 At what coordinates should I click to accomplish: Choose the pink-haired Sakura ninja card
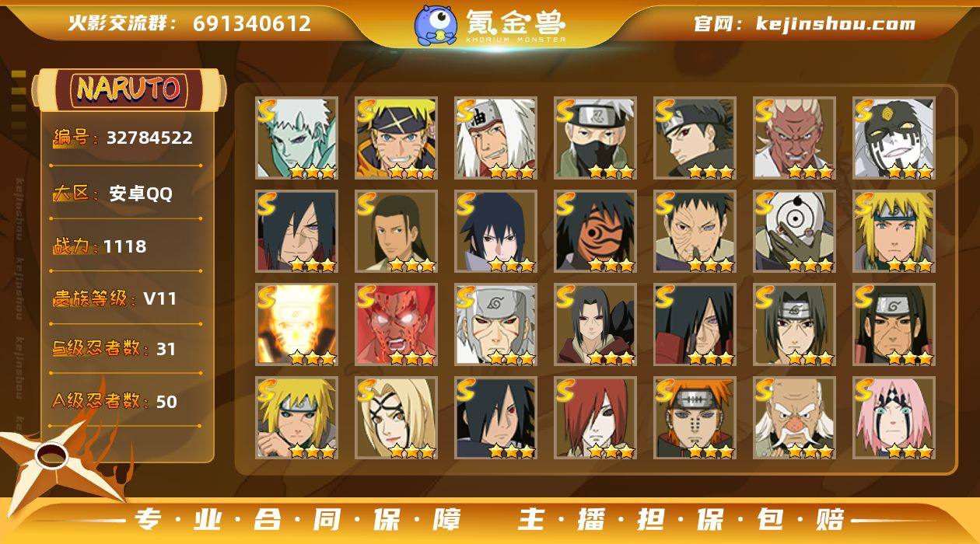tap(894, 418)
